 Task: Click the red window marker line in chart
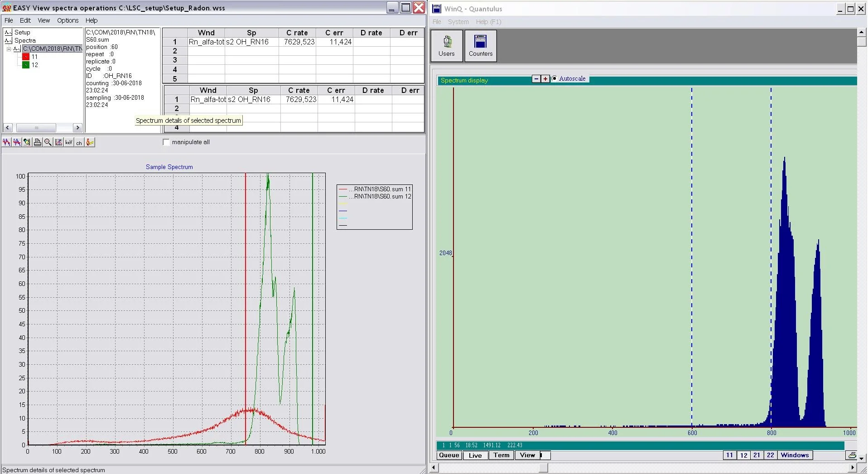coord(246,308)
